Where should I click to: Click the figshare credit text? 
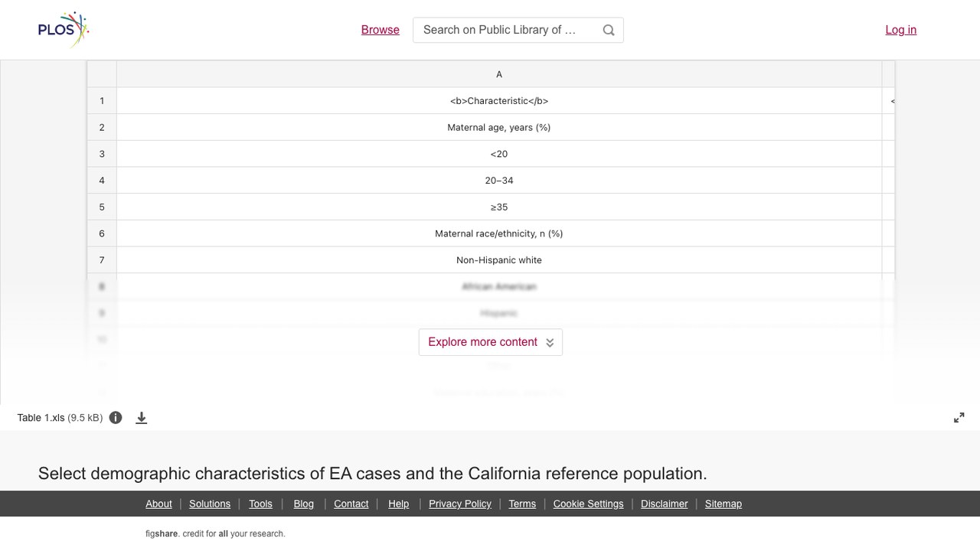[215, 534]
